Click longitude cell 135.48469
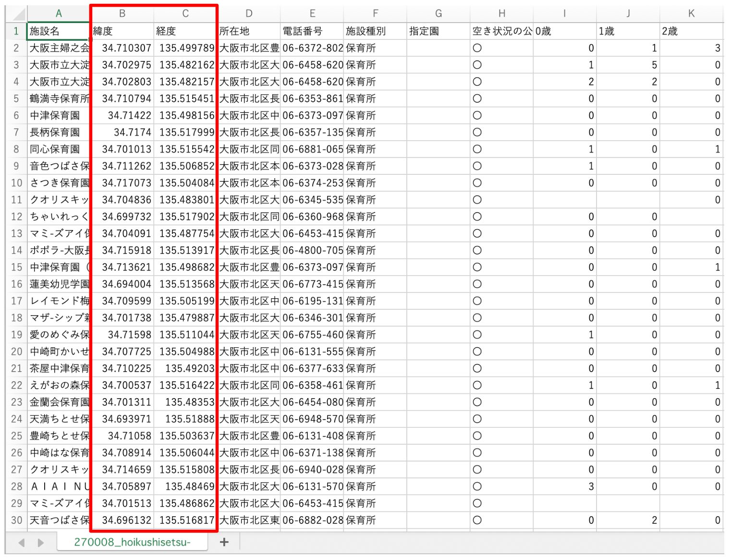This screenshot has width=731, height=560. (x=185, y=487)
